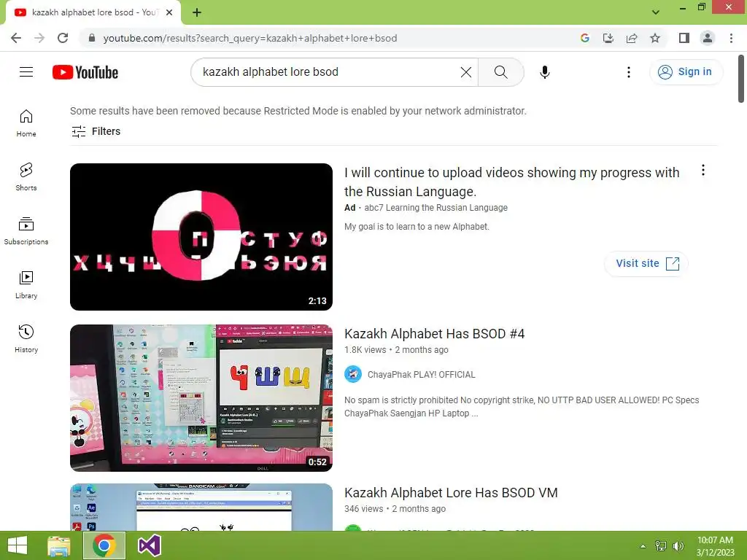Open YouTube settings three-dot menu
The image size is (747, 560).
[x=629, y=72]
